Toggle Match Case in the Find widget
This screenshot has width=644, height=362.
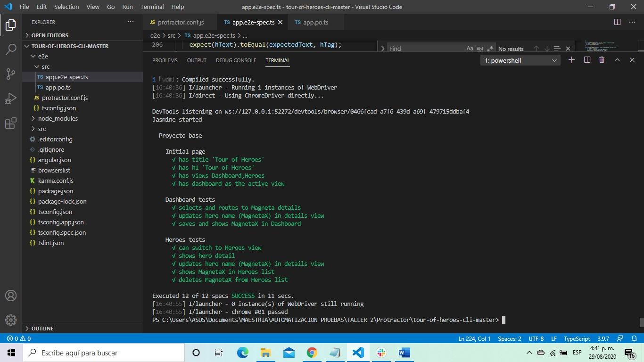tap(470, 48)
